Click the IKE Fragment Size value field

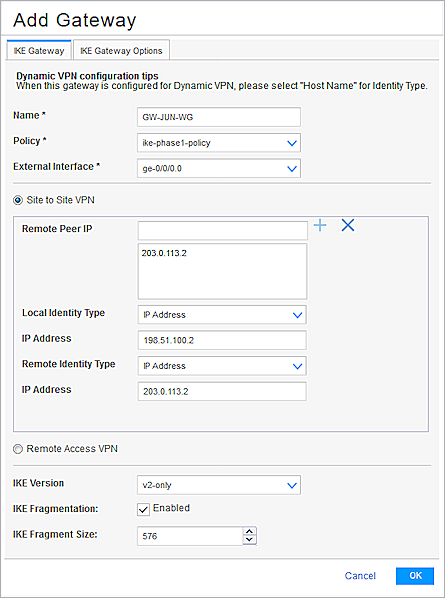190,536
